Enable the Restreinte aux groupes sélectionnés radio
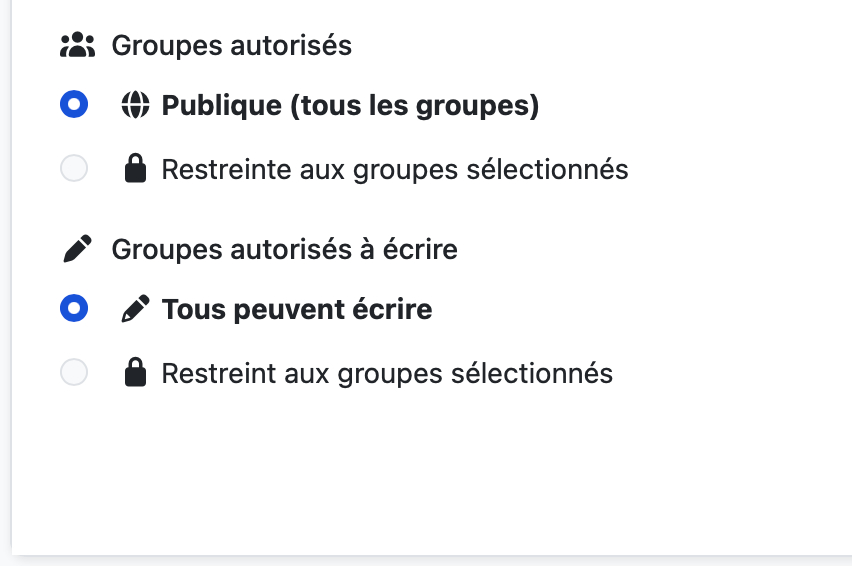Screen dimensions: 852x566 click(74, 169)
